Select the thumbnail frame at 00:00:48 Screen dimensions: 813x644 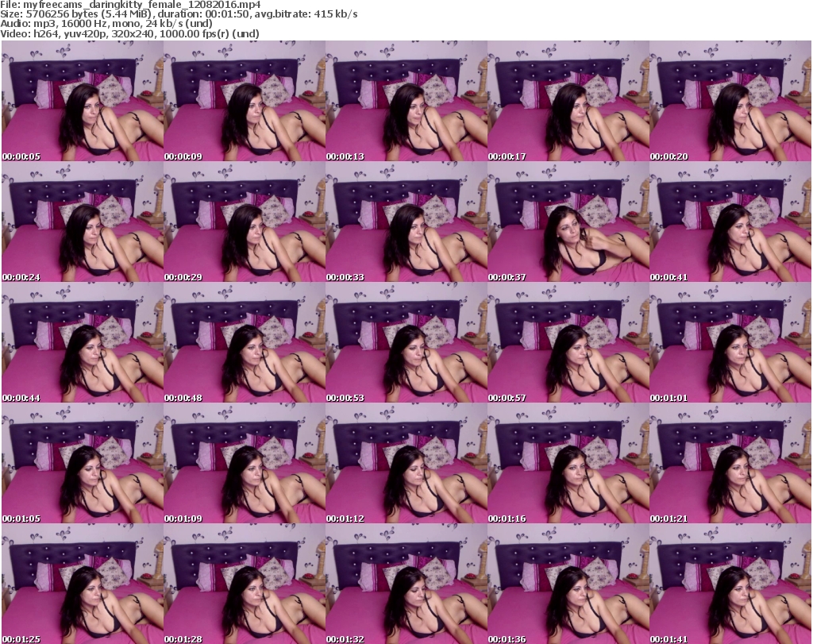tap(245, 343)
